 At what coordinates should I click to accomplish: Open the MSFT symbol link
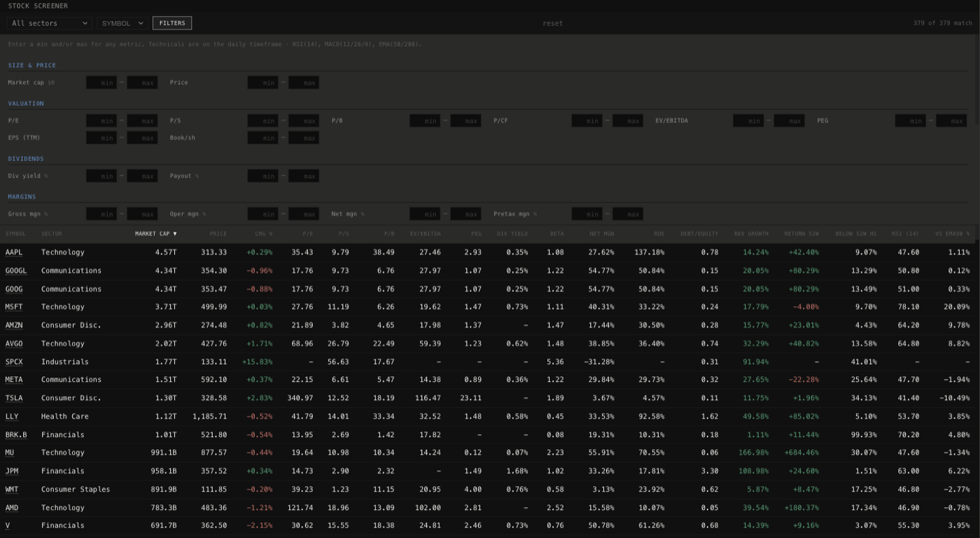point(14,307)
